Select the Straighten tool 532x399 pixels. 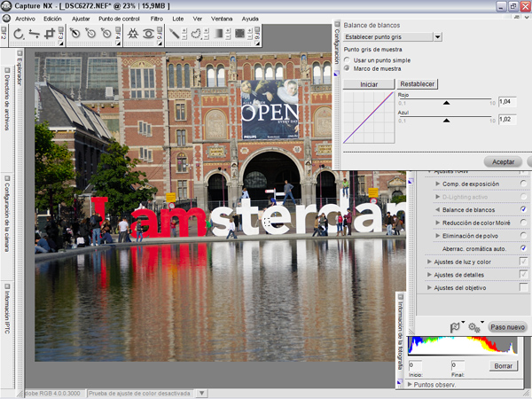click(35, 34)
